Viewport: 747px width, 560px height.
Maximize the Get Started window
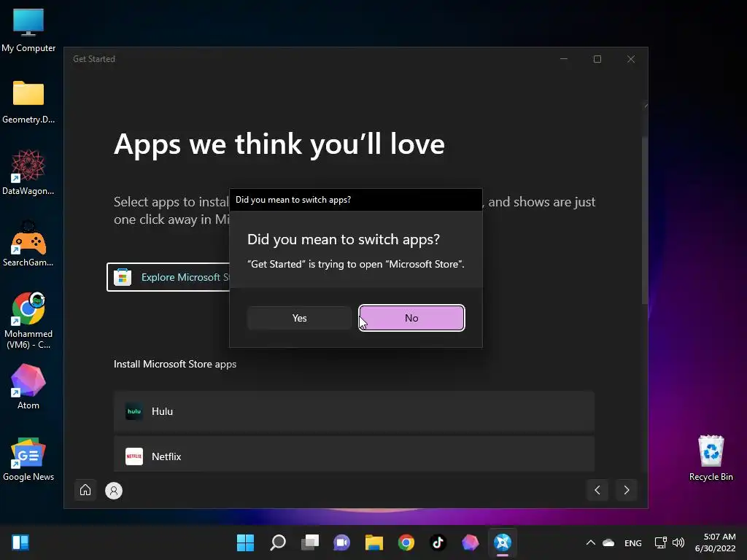click(597, 59)
